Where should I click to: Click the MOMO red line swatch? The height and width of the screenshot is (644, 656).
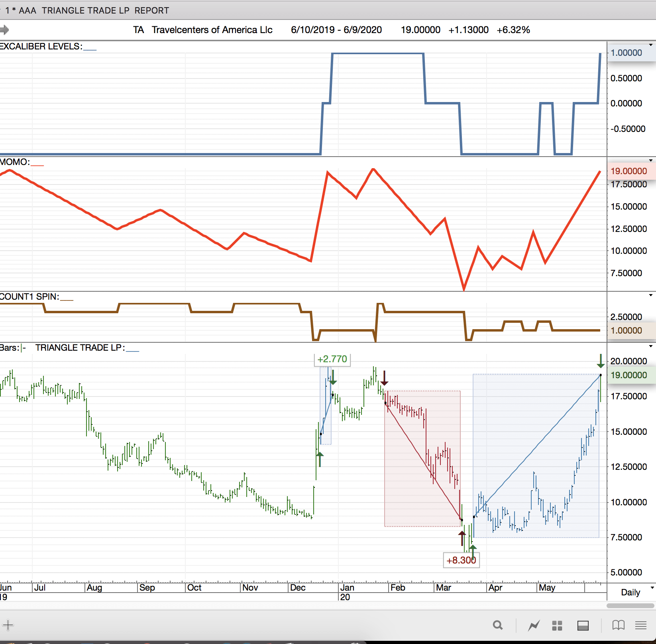click(37, 165)
